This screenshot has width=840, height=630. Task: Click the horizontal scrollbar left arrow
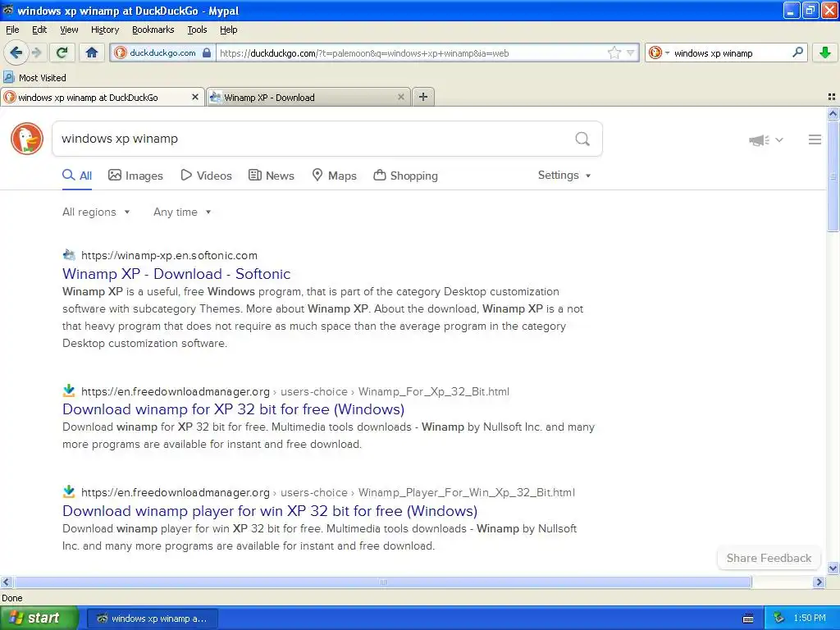(6, 582)
